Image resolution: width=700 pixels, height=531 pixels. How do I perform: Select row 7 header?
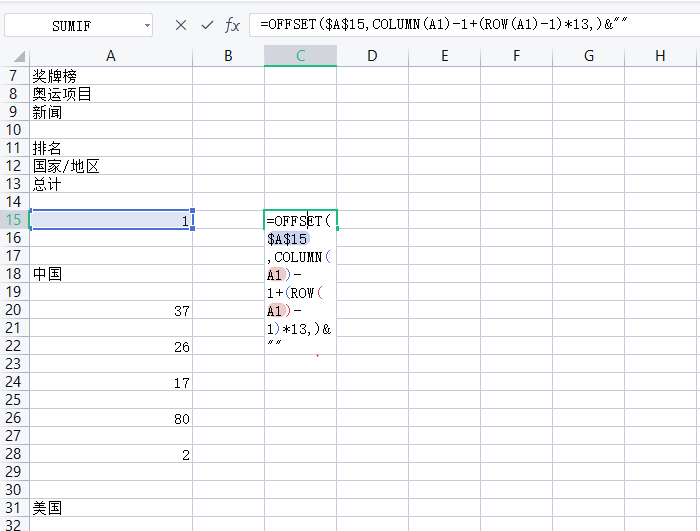(13, 76)
